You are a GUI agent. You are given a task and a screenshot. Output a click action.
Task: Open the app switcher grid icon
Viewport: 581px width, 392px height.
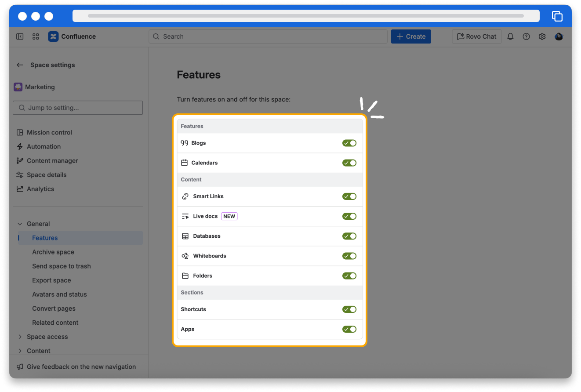36,36
